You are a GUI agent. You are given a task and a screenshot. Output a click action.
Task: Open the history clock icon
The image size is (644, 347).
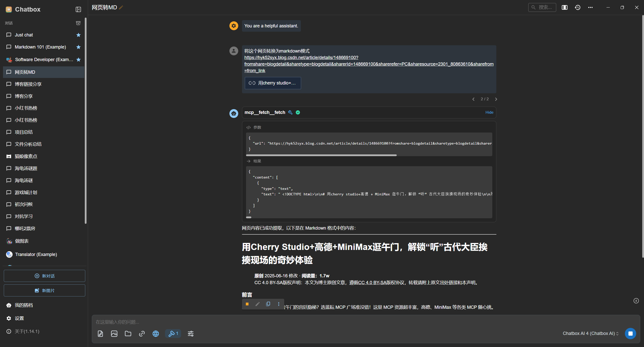(x=578, y=7)
